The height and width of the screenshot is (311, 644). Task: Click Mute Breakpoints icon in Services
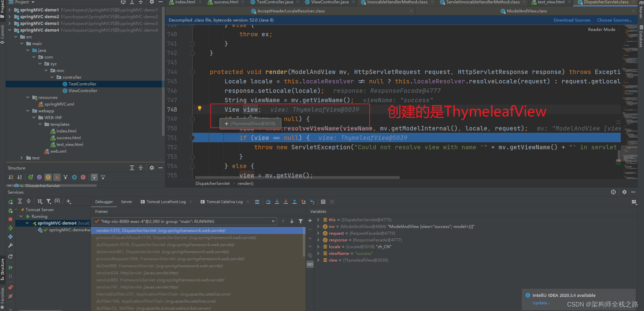(10, 296)
